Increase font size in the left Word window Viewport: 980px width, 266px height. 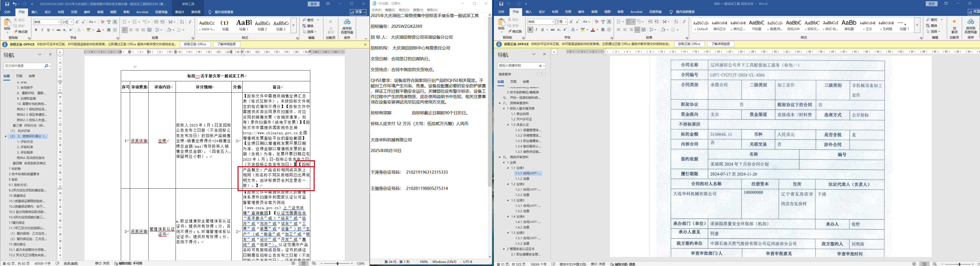pos(77,22)
